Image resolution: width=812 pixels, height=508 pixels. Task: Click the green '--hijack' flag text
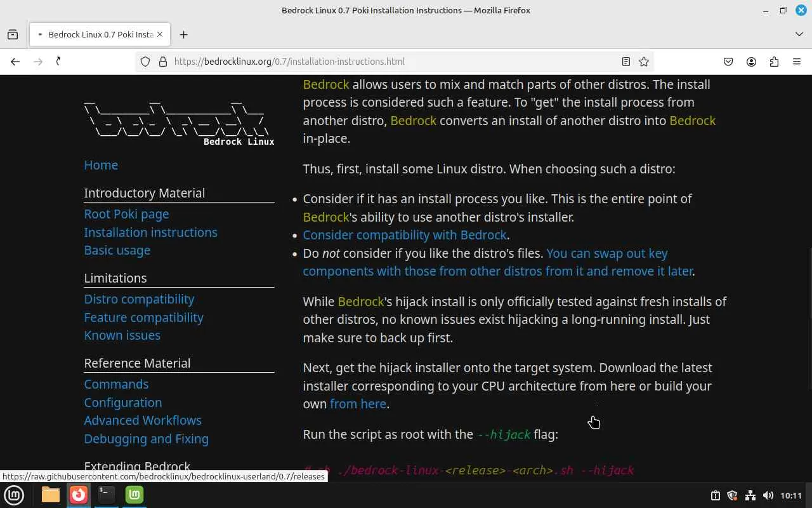click(504, 435)
